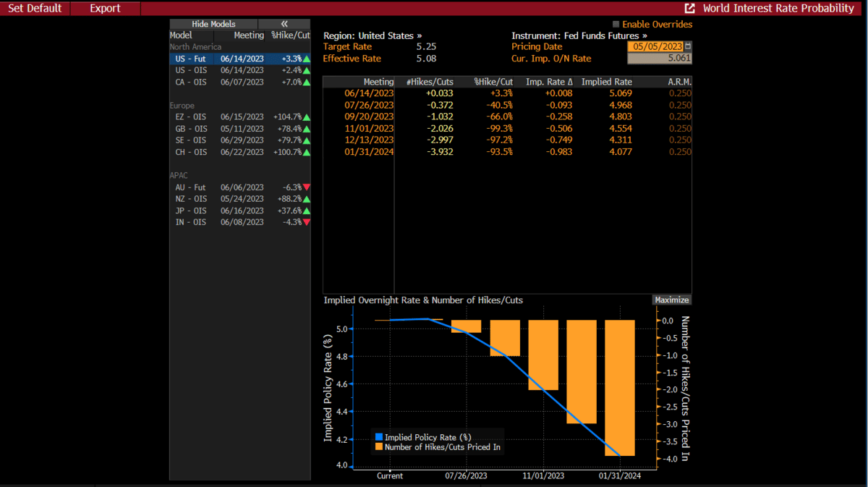
Task: Click the red down arrow on AU - Fut row
Action: pyautogui.click(x=307, y=187)
